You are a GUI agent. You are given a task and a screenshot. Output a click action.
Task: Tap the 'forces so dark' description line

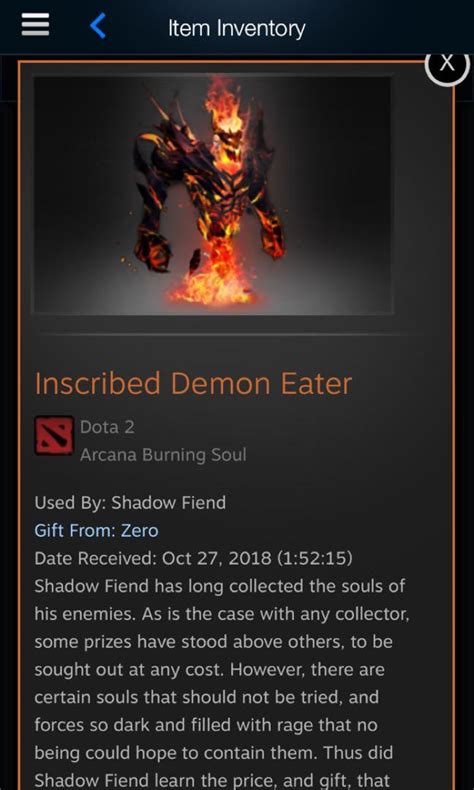tap(209, 725)
